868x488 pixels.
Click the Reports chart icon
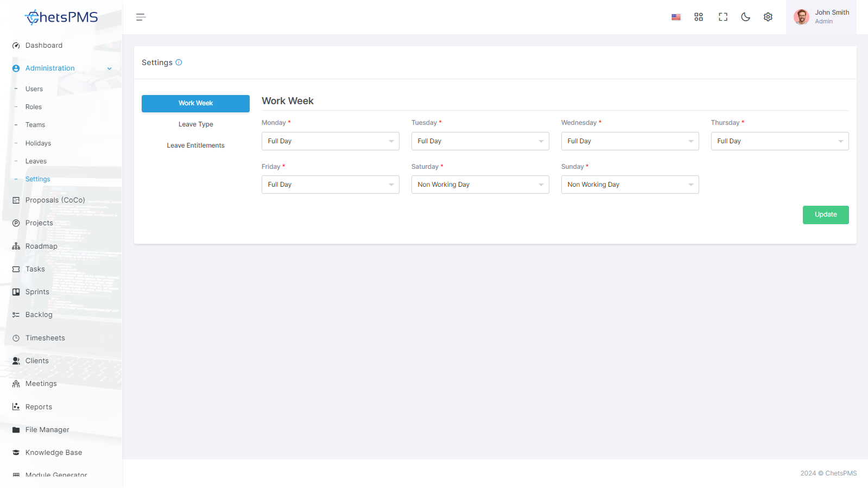(16, 407)
